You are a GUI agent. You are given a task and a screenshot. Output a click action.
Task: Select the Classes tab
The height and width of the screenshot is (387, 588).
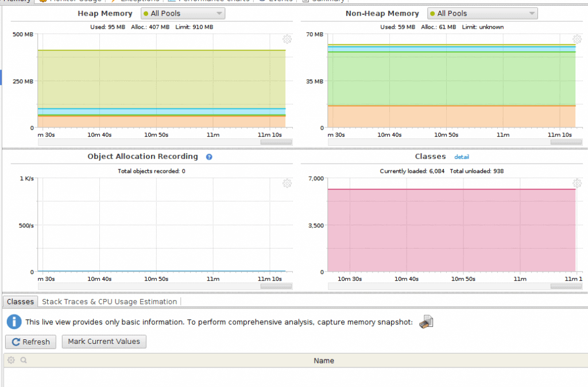pos(20,301)
